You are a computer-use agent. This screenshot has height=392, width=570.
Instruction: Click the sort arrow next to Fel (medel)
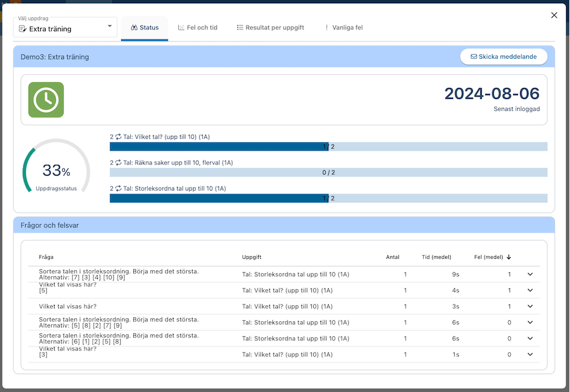(x=509, y=257)
